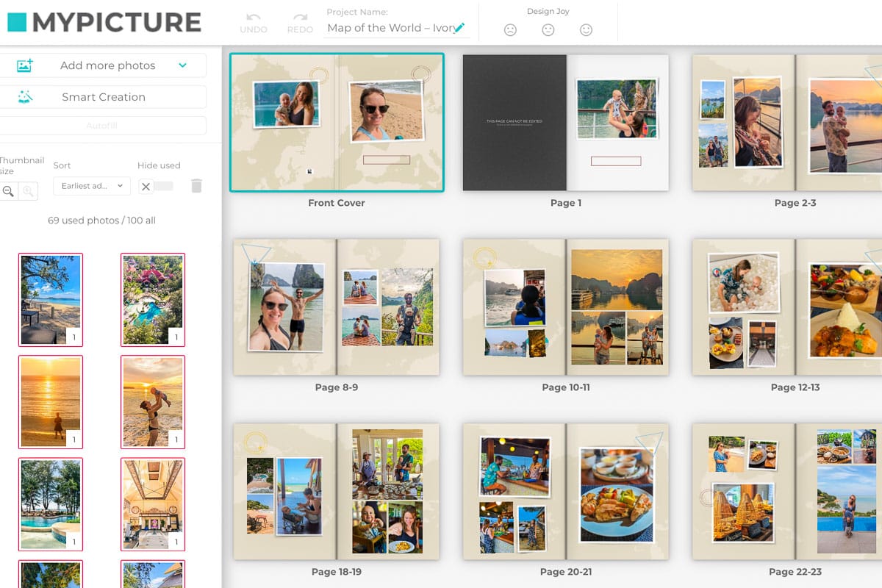Click the Smart Creation button
882x588 pixels.
[x=103, y=96]
